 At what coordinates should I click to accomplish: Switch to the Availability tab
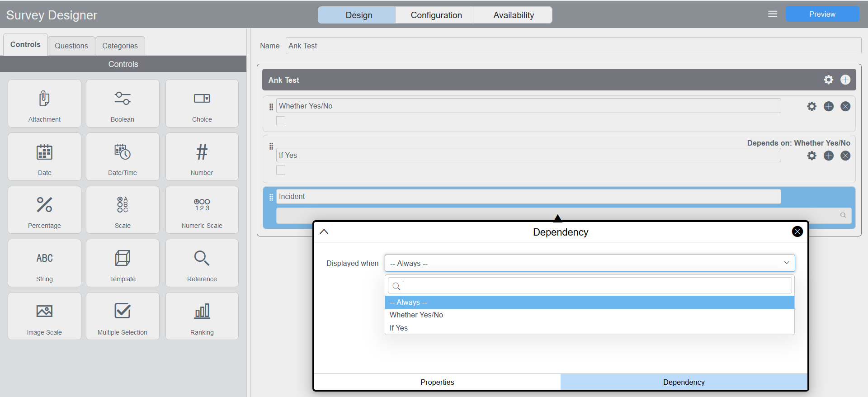click(x=513, y=15)
